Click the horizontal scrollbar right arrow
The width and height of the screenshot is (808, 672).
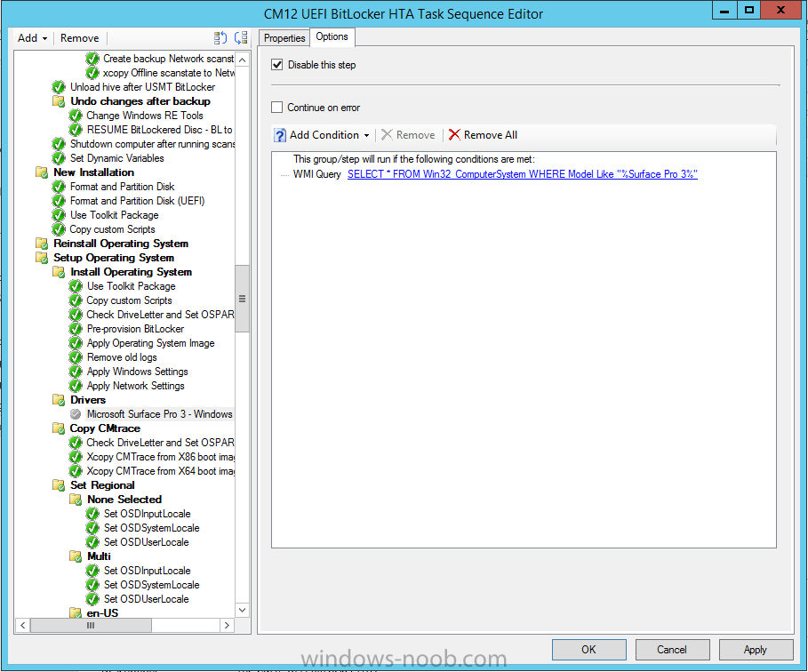[x=227, y=625]
